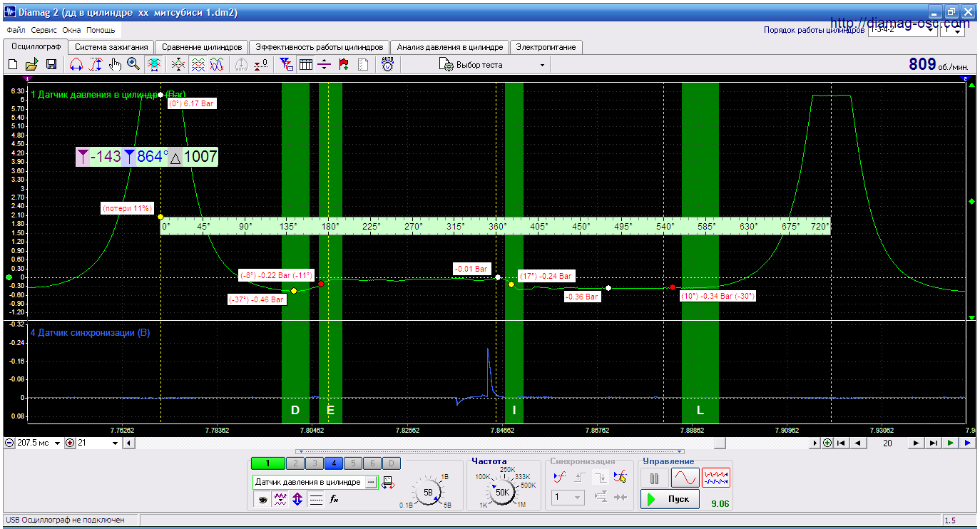Image resolution: width=980 pixels, height=529 pixels.
Task: Toggle the D digital channel button
Action: pos(392,463)
